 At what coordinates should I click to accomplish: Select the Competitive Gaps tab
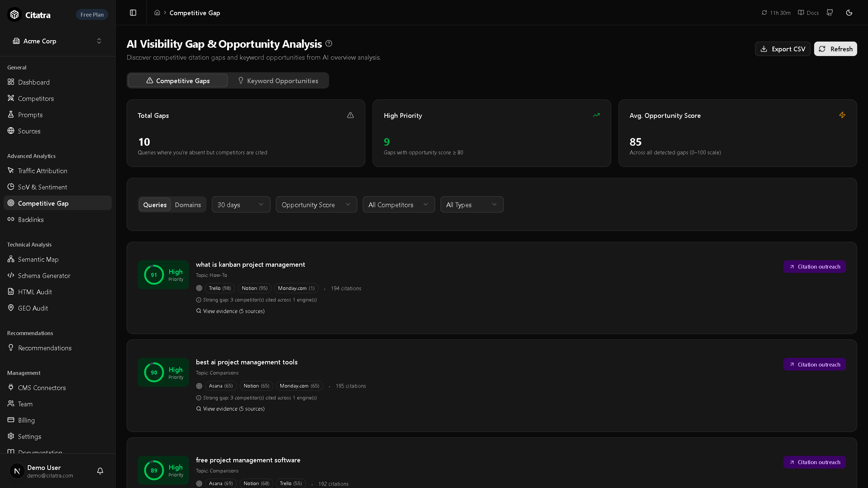pos(178,81)
